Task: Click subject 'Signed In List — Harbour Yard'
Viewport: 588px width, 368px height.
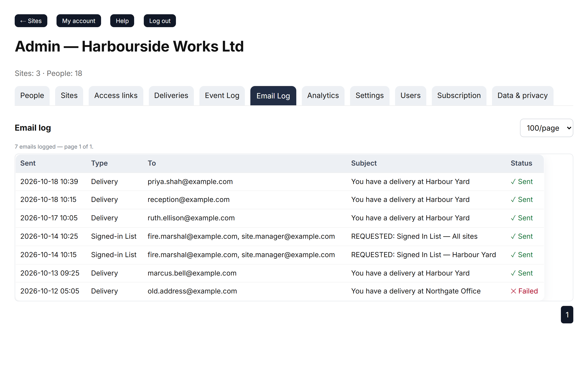Action: 446,255
